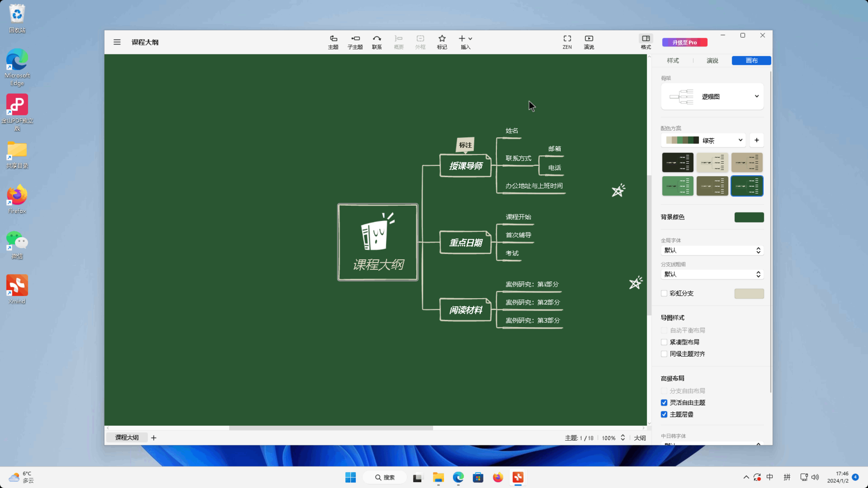Viewport: 868px width, 488px height.
Task: Show hidden system tray icons
Action: click(746, 478)
